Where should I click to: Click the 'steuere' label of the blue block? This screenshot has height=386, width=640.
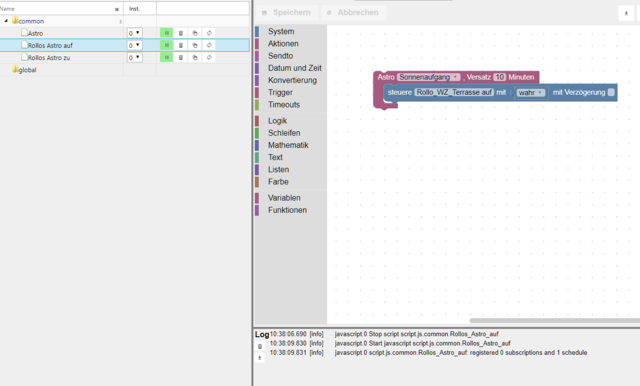(400, 92)
